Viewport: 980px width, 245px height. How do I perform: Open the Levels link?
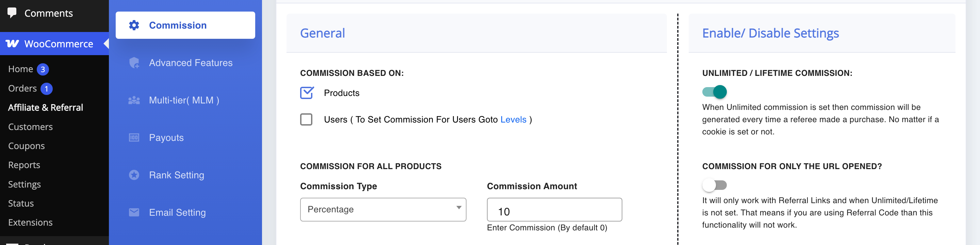click(x=513, y=119)
